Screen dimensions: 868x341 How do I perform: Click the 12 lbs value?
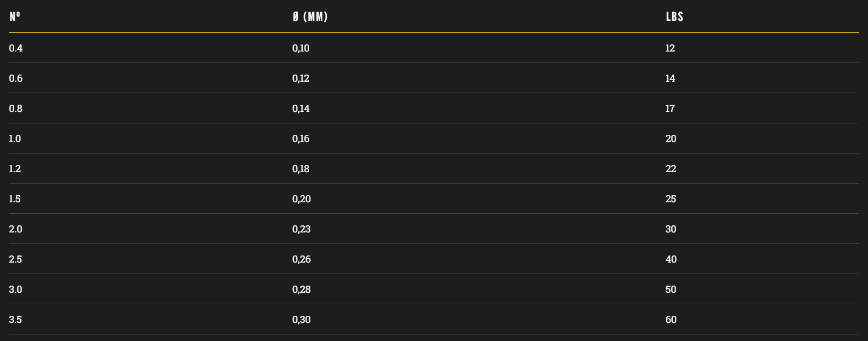670,48
